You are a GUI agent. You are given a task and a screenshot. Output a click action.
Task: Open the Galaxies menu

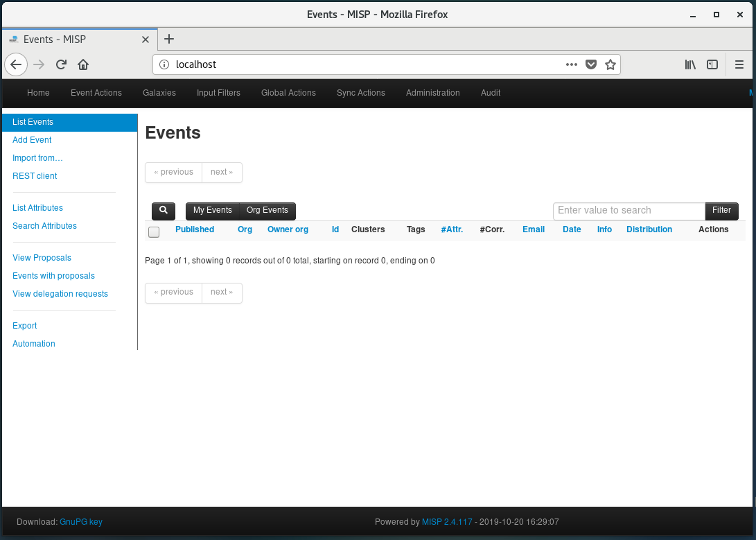coord(159,93)
